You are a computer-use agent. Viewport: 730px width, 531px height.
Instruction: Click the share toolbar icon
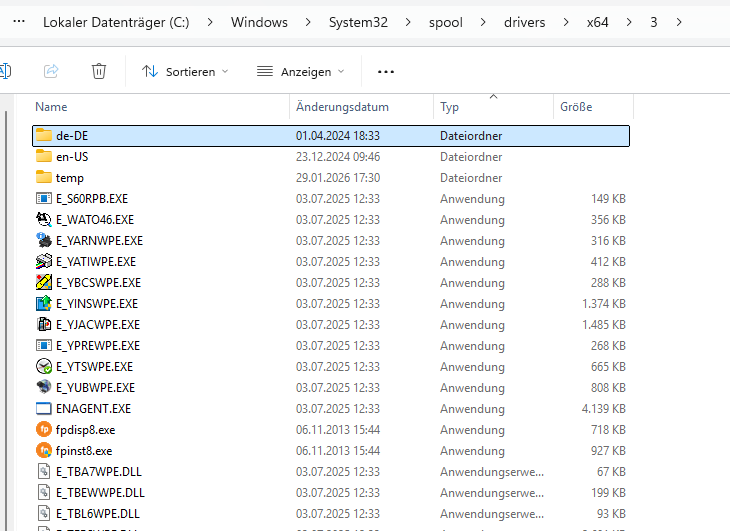click(51, 71)
